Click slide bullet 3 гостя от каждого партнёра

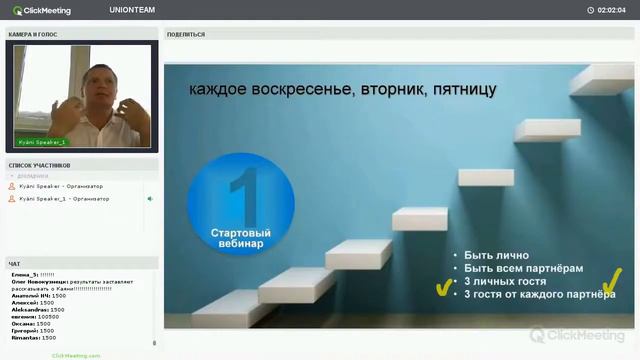(540, 294)
